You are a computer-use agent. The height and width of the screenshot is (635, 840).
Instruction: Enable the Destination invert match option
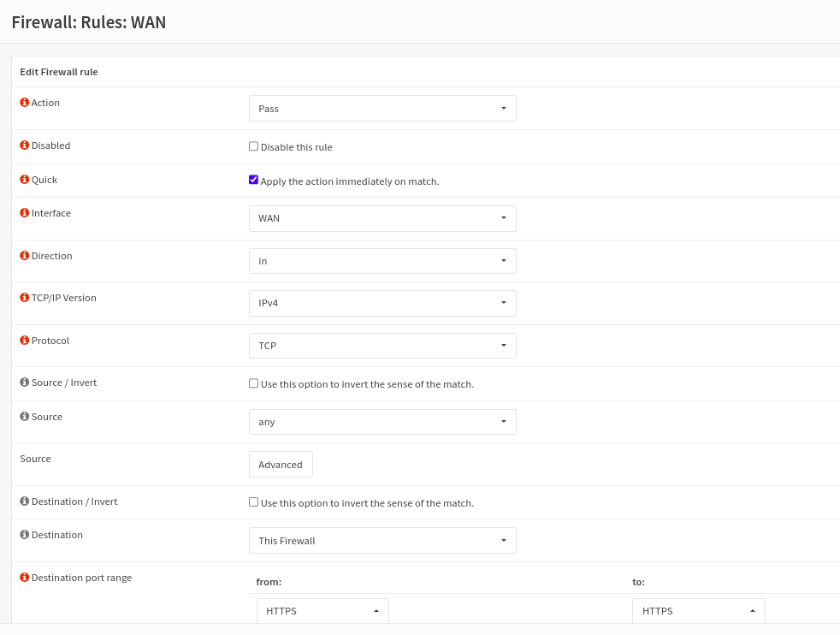[253, 501]
